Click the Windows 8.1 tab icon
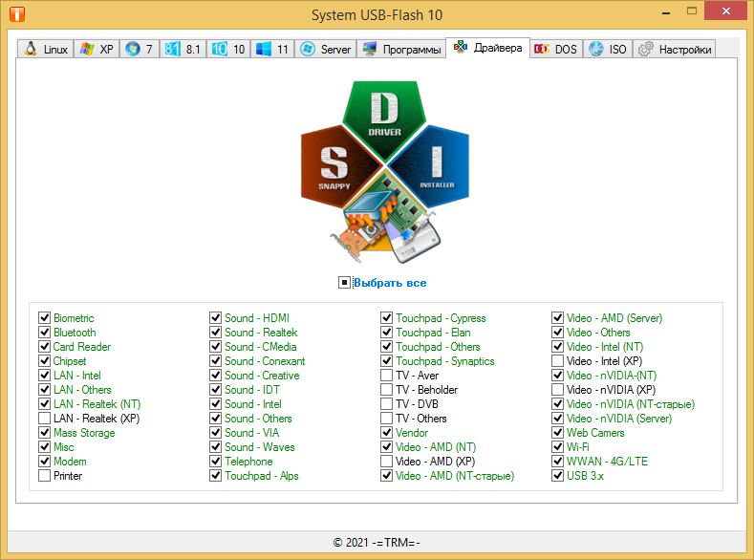 (x=173, y=49)
